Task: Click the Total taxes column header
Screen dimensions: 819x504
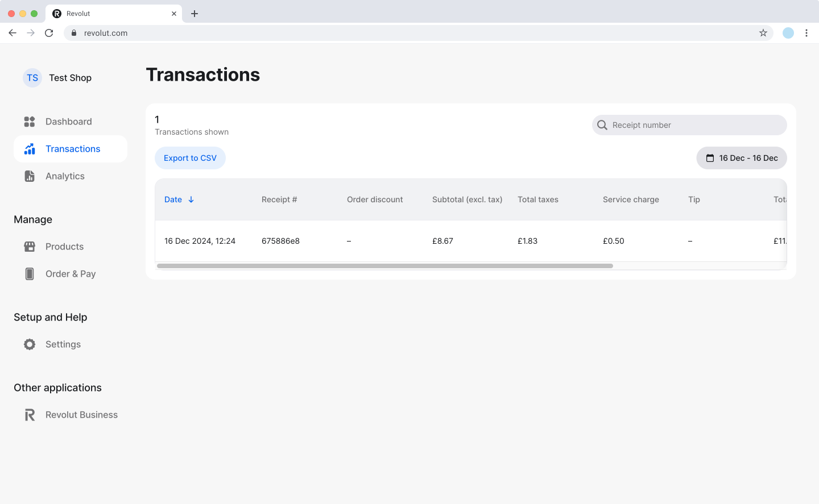Action: click(x=538, y=199)
